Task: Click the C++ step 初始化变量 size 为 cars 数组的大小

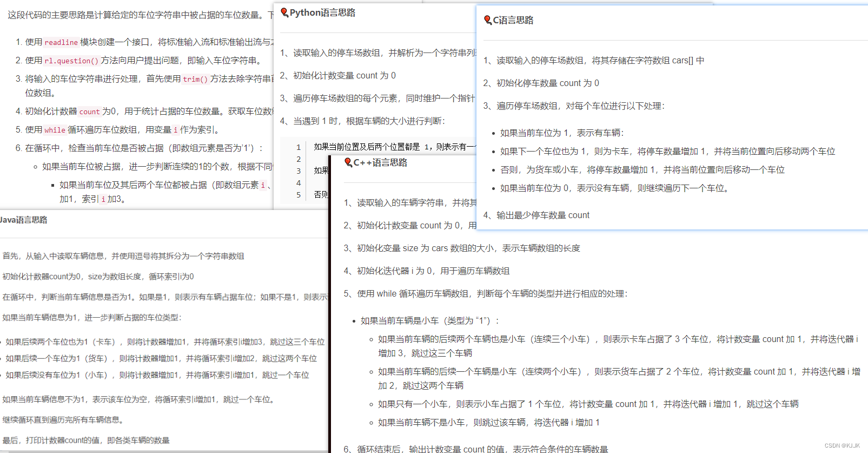Action: [x=462, y=248]
